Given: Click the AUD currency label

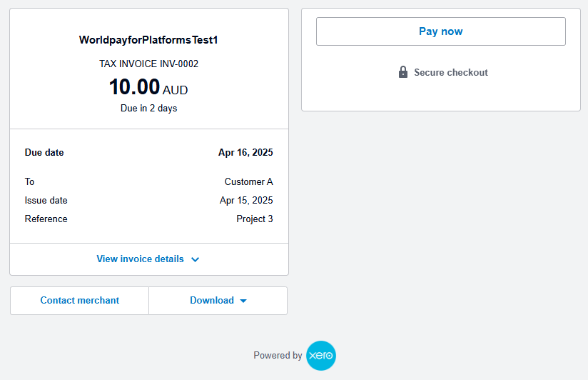Looking at the screenshot, I should 176,91.
